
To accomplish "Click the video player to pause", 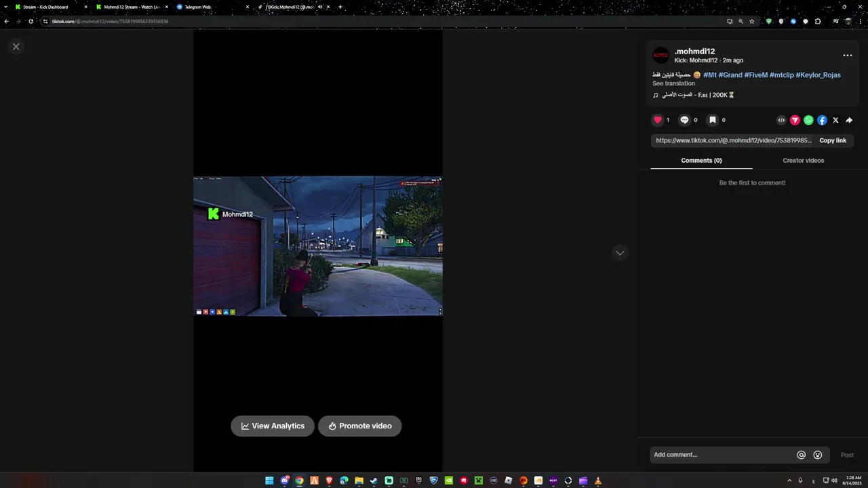I will coord(318,246).
